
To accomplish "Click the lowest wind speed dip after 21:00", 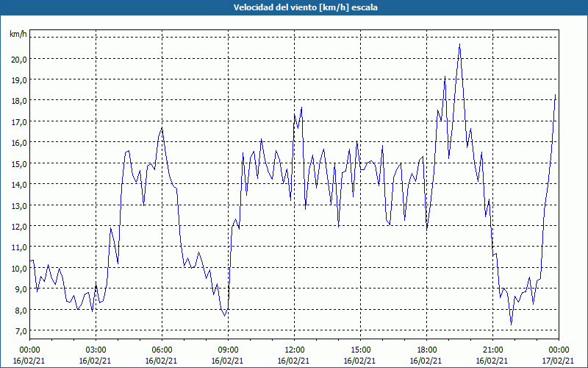I will tap(511, 325).
